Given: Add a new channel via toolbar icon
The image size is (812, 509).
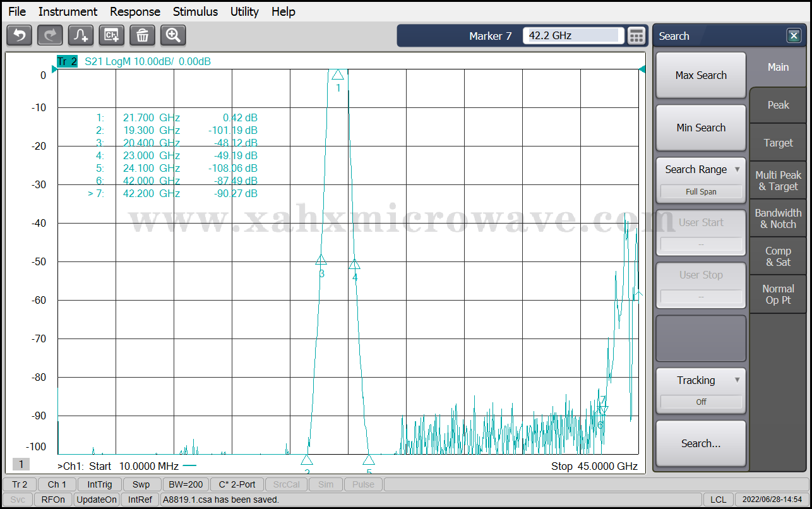Looking at the screenshot, I should (x=112, y=35).
